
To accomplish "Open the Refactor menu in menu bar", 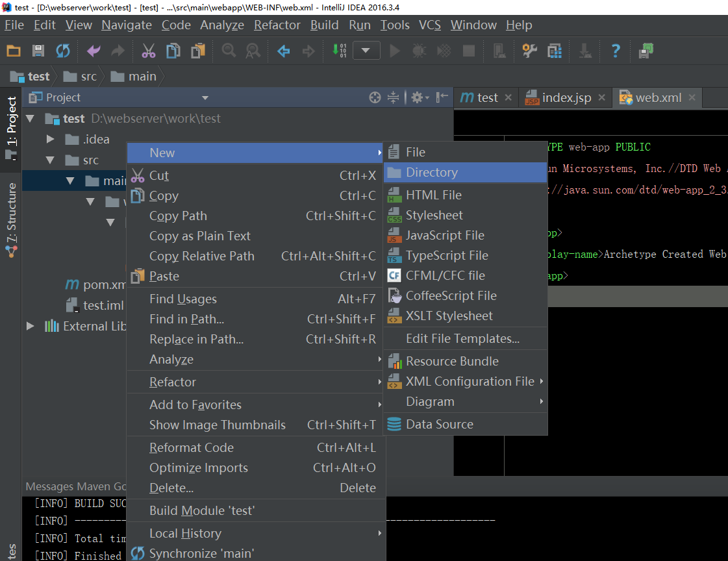I will (277, 25).
